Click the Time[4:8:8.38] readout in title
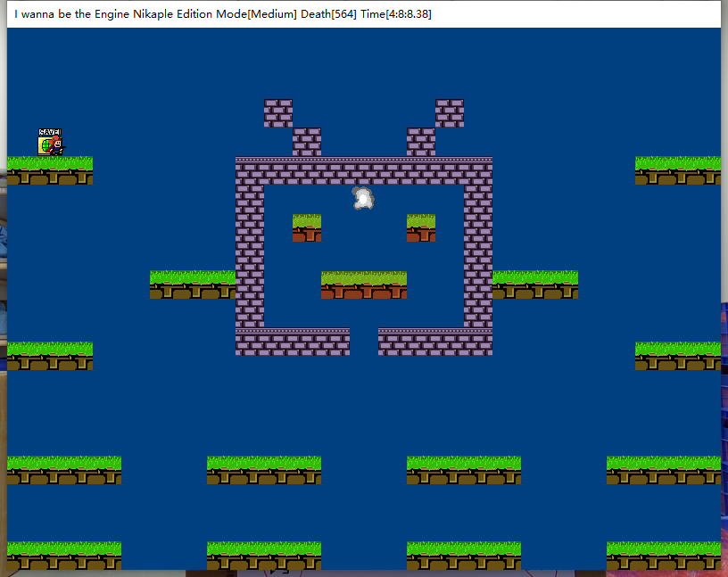Viewport: 728px width, 577px height. point(395,14)
